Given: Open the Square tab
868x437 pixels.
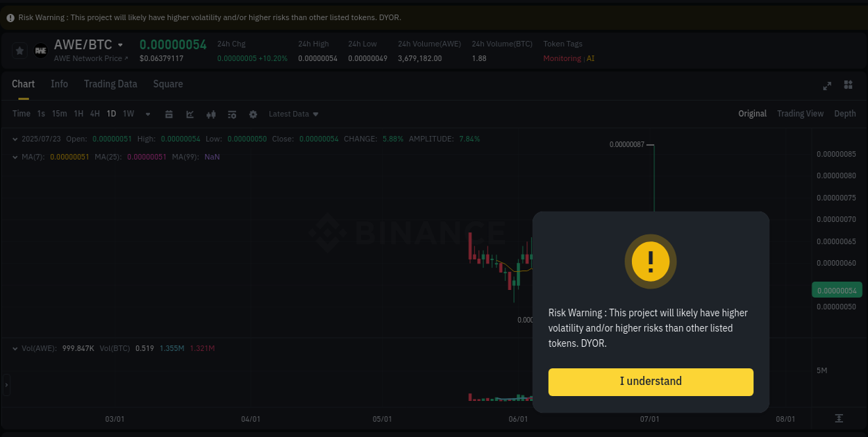Looking at the screenshot, I should pyautogui.click(x=167, y=84).
